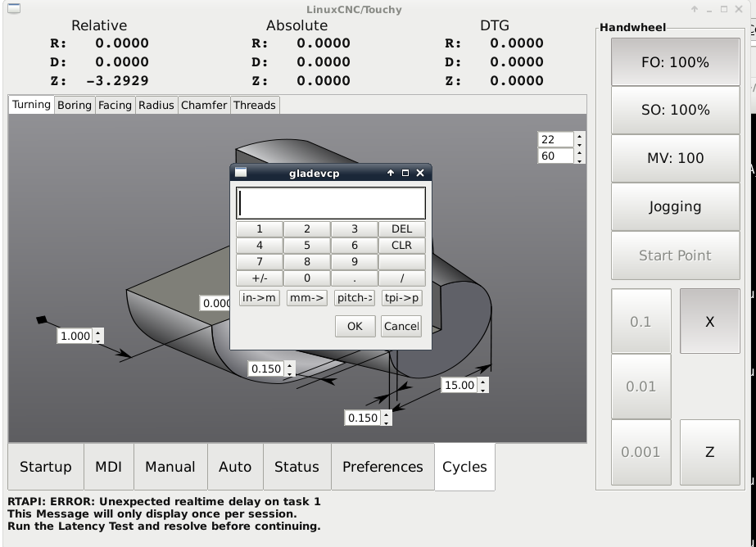Focus the keypad entry text field
The height and width of the screenshot is (547, 756).
[x=331, y=203]
